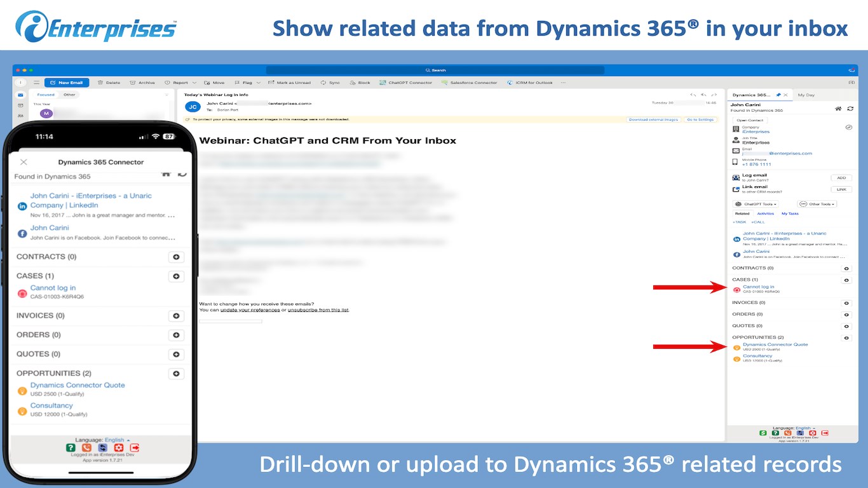
Task: Click the add button for QUOTES in the side pane
Action: pos(846,326)
